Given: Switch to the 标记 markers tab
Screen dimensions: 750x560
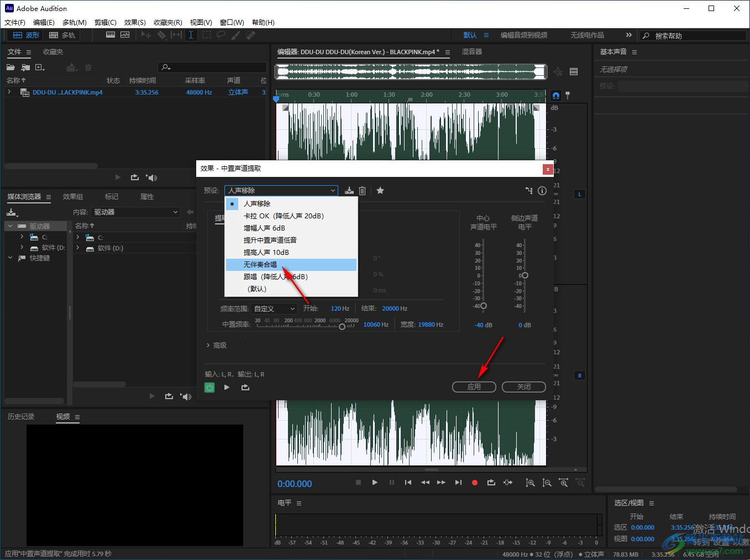Looking at the screenshot, I should click(112, 197).
